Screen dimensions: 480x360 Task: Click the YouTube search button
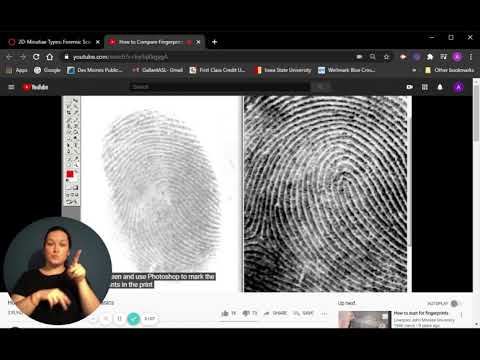pos(322,87)
